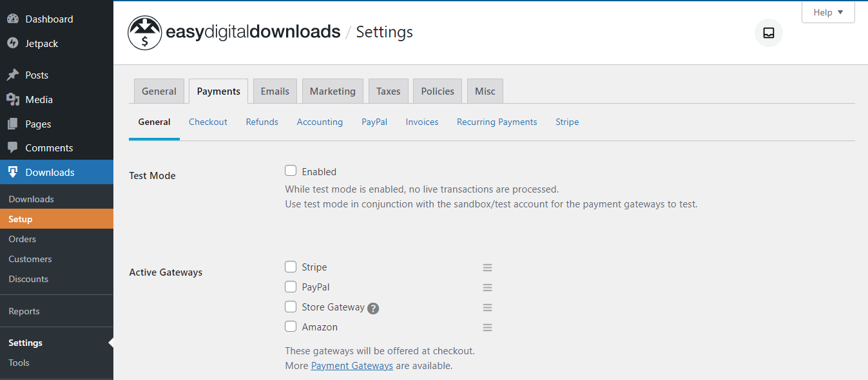The height and width of the screenshot is (380, 868).
Task: Check the Stripe gateway checkbox
Action: [291, 267]
